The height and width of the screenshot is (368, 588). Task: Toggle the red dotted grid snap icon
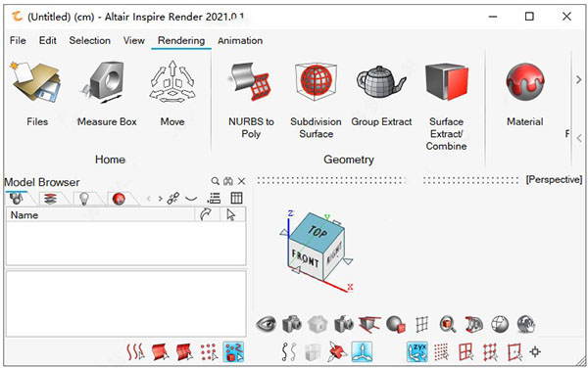pos(441,352)
